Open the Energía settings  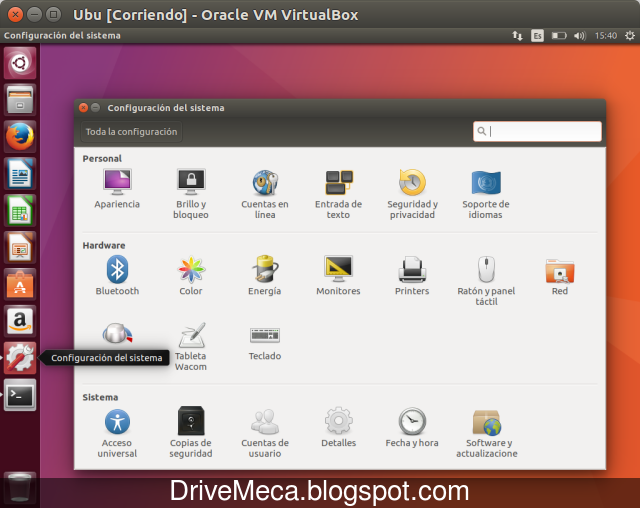click(264, 275)
